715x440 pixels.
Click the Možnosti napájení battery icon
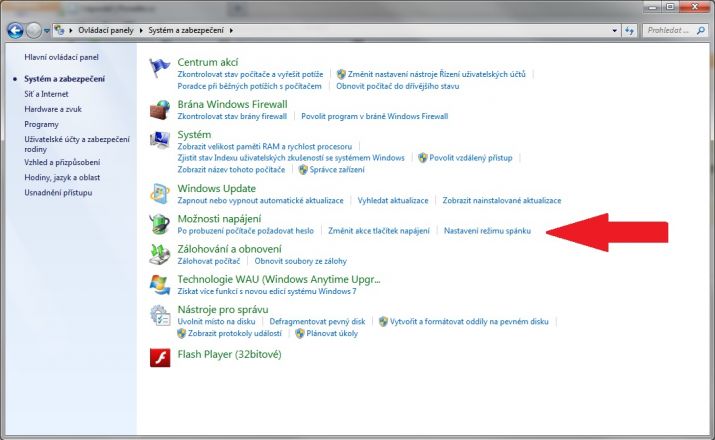tap(160, 224)
